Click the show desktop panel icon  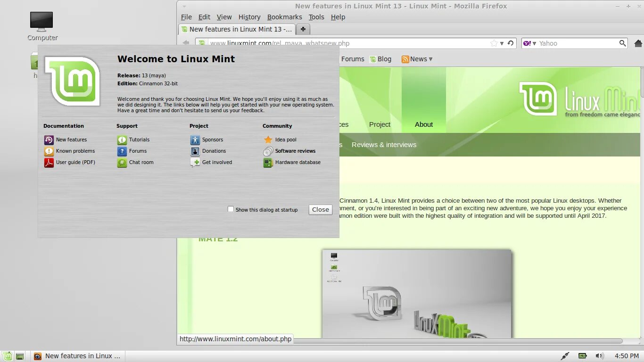point(20,356)
